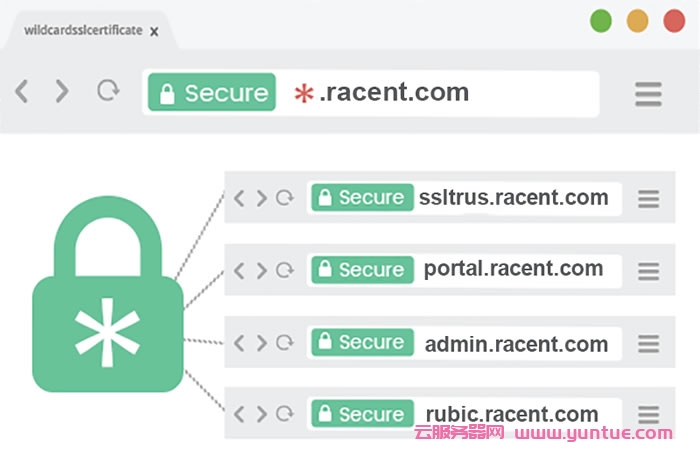Reload the rubic.racent.com mini browser
700x469 pixels.
(285, 414)
